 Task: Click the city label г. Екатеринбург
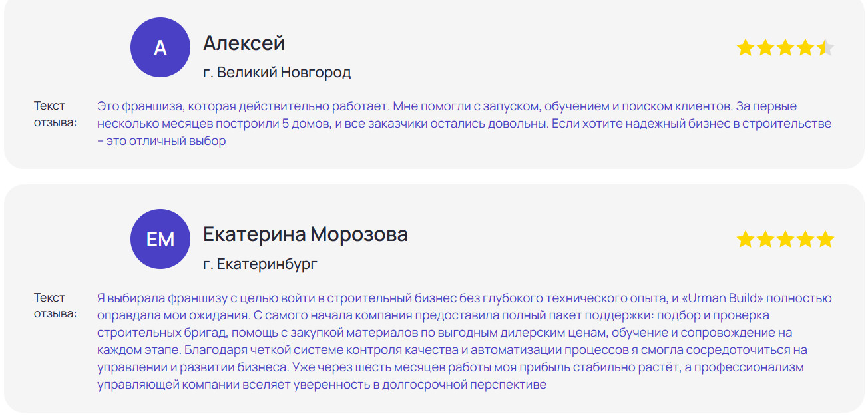260,264
